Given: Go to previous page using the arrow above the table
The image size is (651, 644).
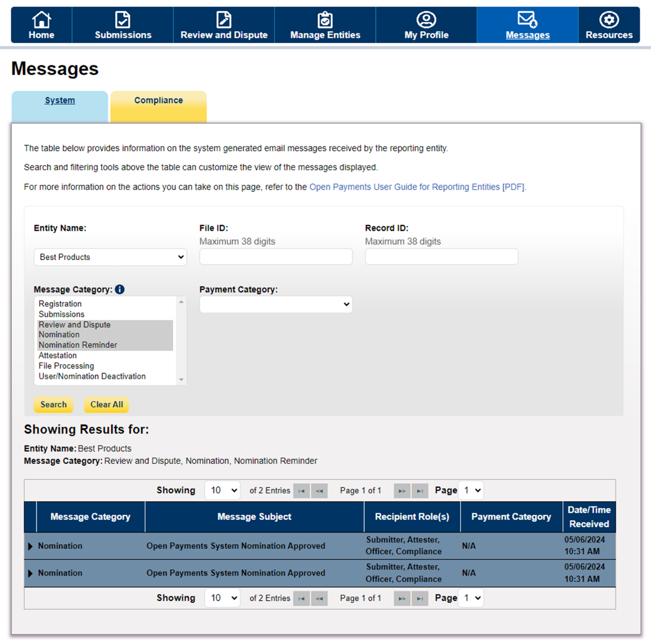Looking at the screenshot, I should click(x=319, y=491).
